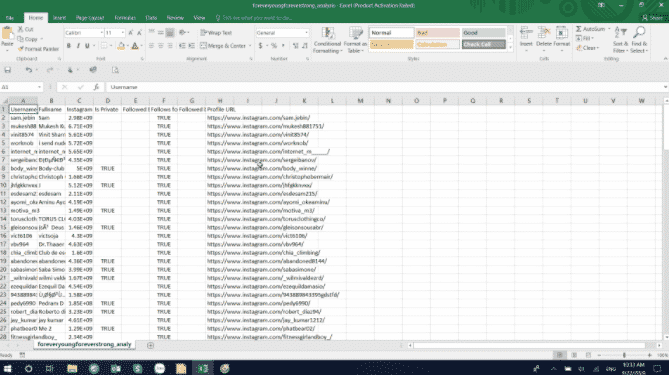Click the Delete cells icon
Image resolution: width=669 pixels, height=375 pixels.
click(x=544, y=33)
